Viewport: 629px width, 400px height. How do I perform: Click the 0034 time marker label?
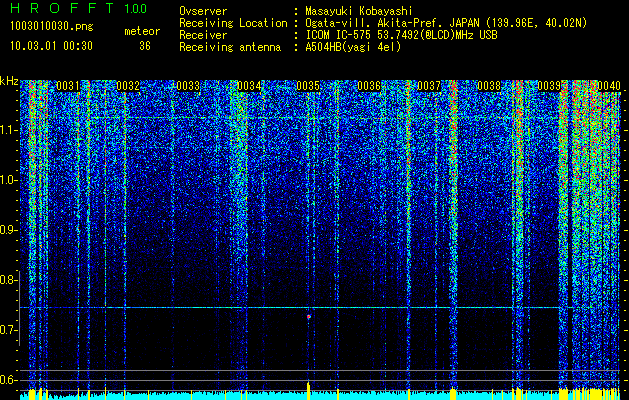(249, 86)
